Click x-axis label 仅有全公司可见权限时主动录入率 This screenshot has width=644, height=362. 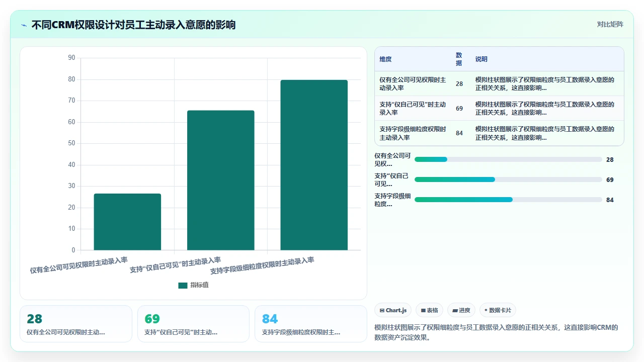(x=78, y=265)
